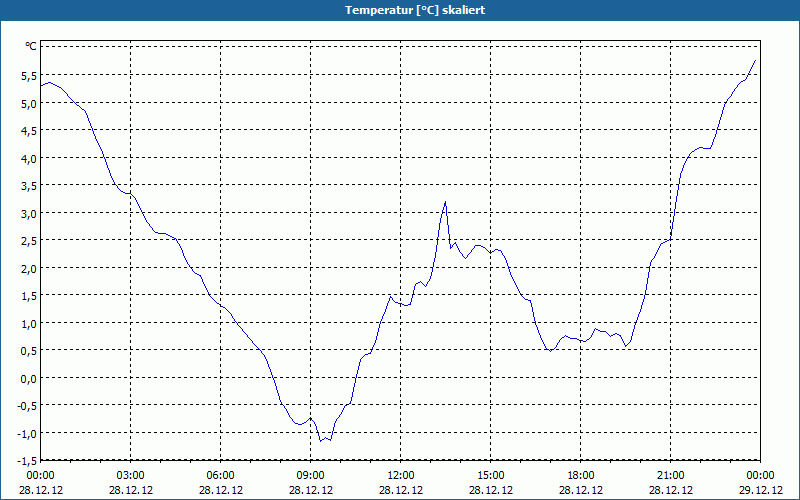Click the 1,5 y-axis label
Viewport: 800px width, 500px height.
point(29,295)
